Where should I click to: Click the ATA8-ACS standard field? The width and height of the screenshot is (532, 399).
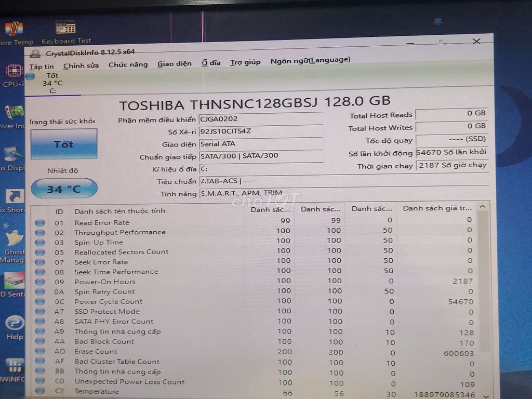pyautogui.click(x=344, y=180)
